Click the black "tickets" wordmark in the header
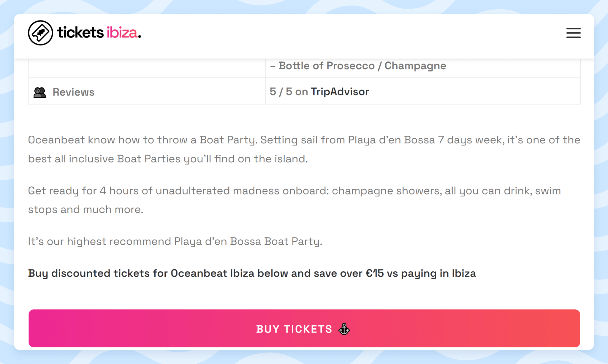Image resolution: width=608 pixels, height=364 pixels. pos(80,32)
